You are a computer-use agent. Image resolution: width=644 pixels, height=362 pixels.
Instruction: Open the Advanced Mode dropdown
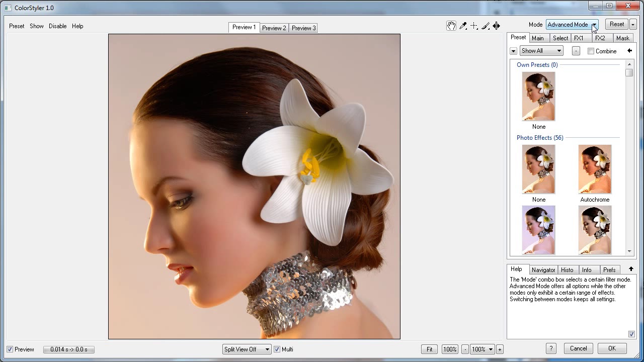point(572,25)
